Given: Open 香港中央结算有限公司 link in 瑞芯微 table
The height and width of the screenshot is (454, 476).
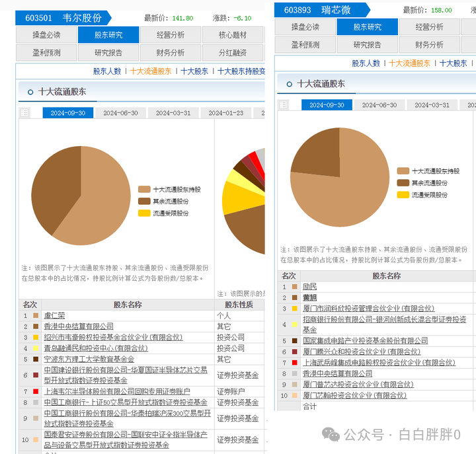Looking at the screenshot, I should 338,373.
